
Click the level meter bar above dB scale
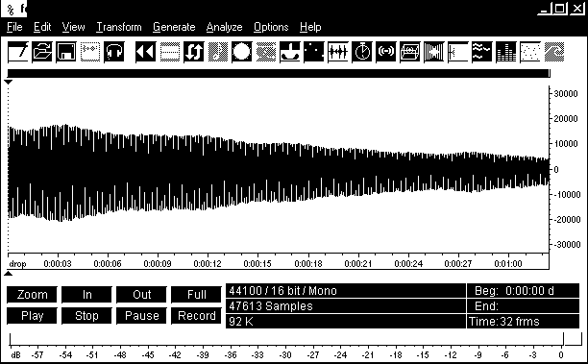pyautogui.click(x=286, y=339)
